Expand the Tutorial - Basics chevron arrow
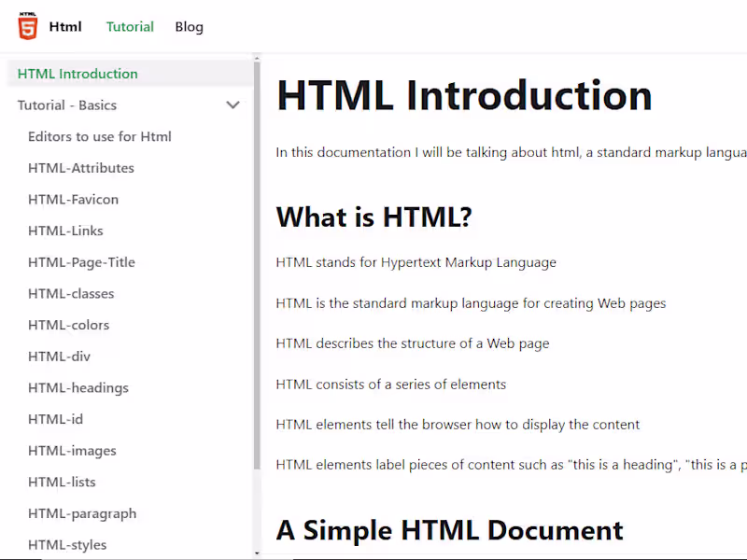Viewport: 747px width, 560px height. 233,105
